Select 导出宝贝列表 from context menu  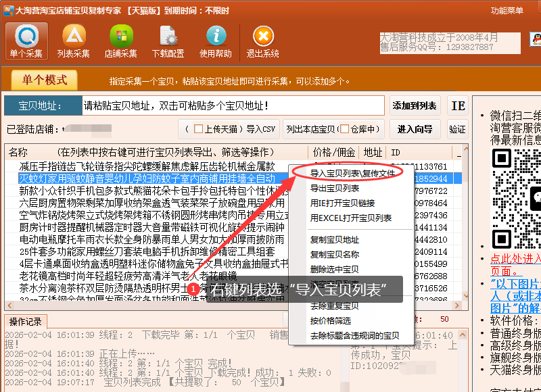[x=335, y=188]
